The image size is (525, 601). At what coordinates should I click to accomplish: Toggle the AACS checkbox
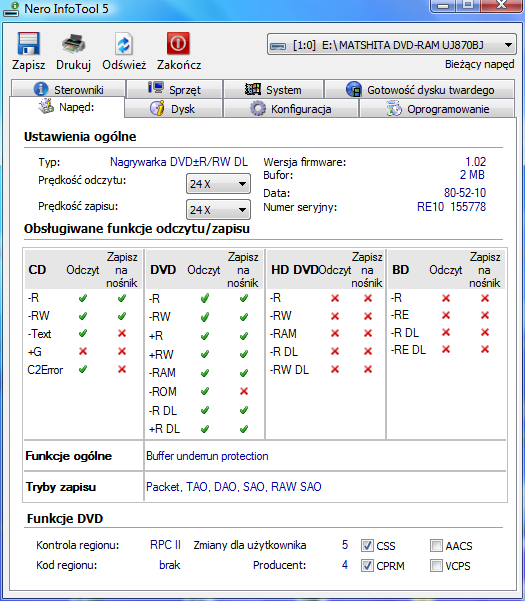436,545
